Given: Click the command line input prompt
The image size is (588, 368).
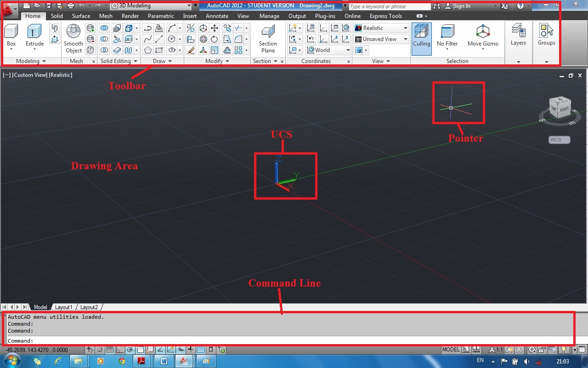Looking at the screenshot, I should pos(289,341).
